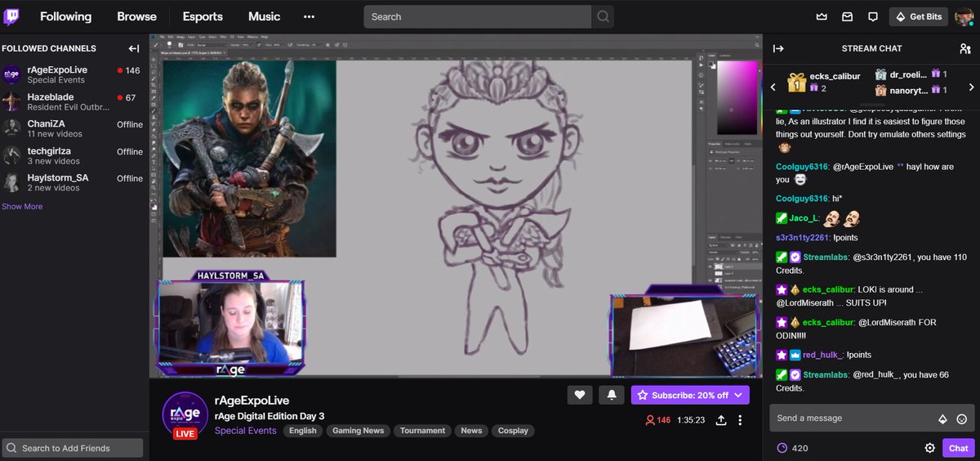Image resolution: width=980 pixels, height=461 pixels.
Task: Click the Get Bits button
Action: (919, 16)
